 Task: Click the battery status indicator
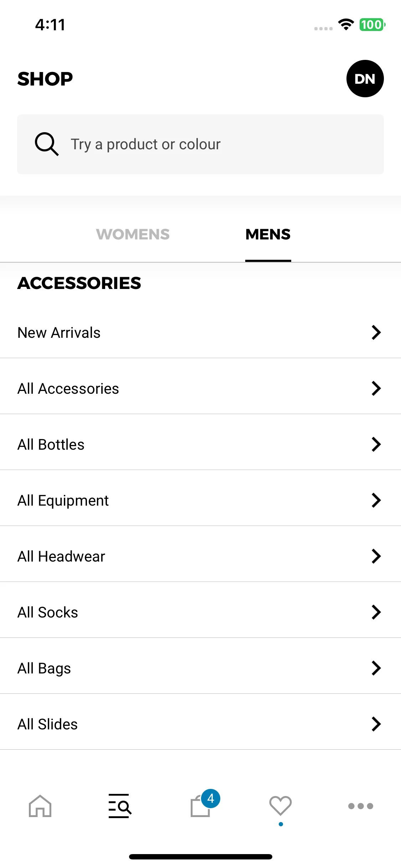372,25
